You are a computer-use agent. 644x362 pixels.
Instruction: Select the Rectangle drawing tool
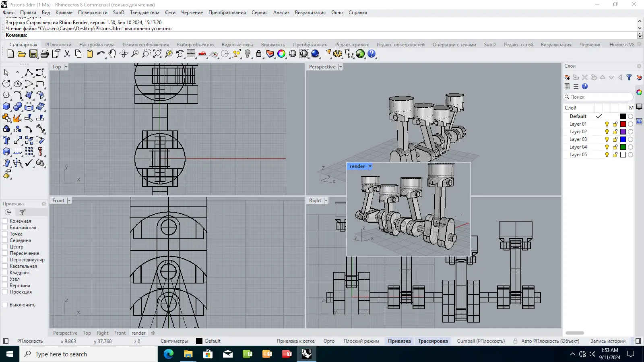[x=40, y=84]
